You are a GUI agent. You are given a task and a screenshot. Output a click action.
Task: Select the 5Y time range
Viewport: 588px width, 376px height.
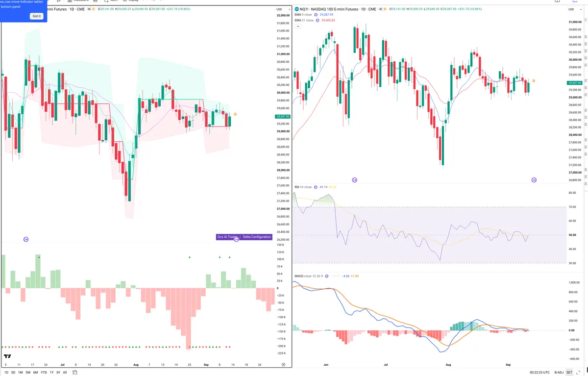click(58, 373)
